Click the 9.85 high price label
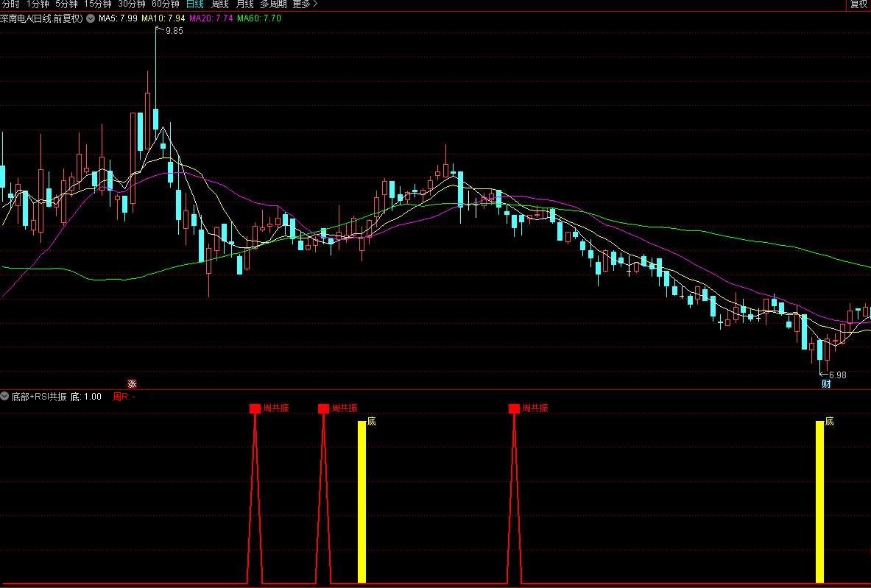The width and height of the screenshot is (871, 588). coord(174,31)
